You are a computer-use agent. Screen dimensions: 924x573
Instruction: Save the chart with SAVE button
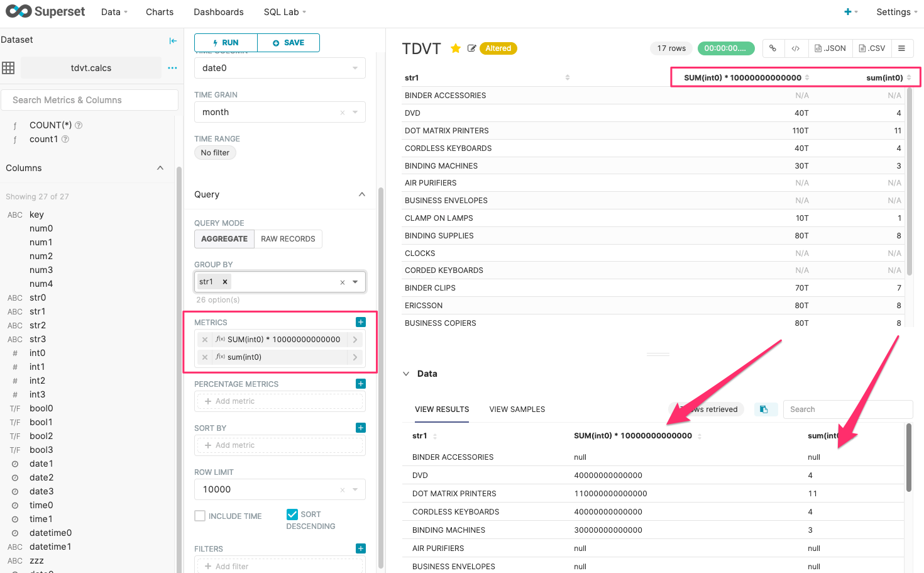(x=289, y=43)
